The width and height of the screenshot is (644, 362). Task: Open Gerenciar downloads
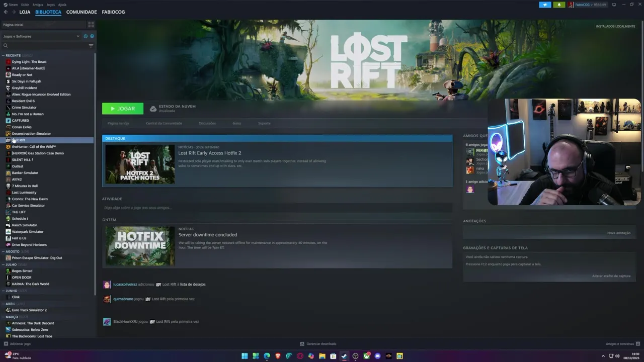[318, 344]
